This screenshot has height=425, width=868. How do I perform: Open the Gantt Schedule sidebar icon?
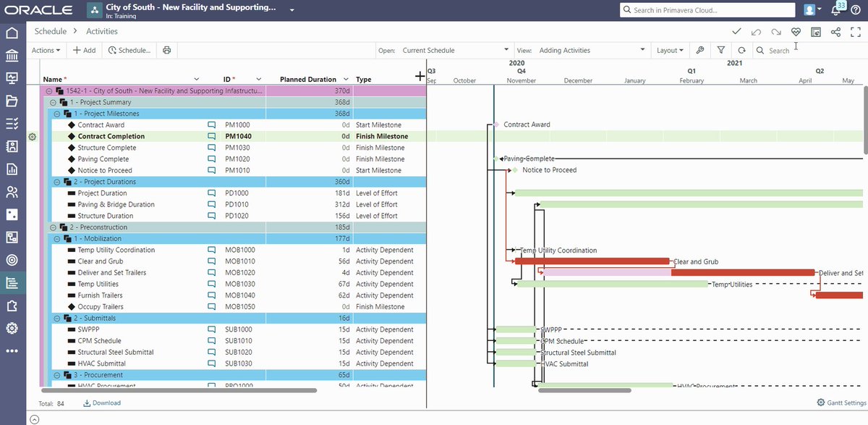pyautogui.click(x=12, y=283)
